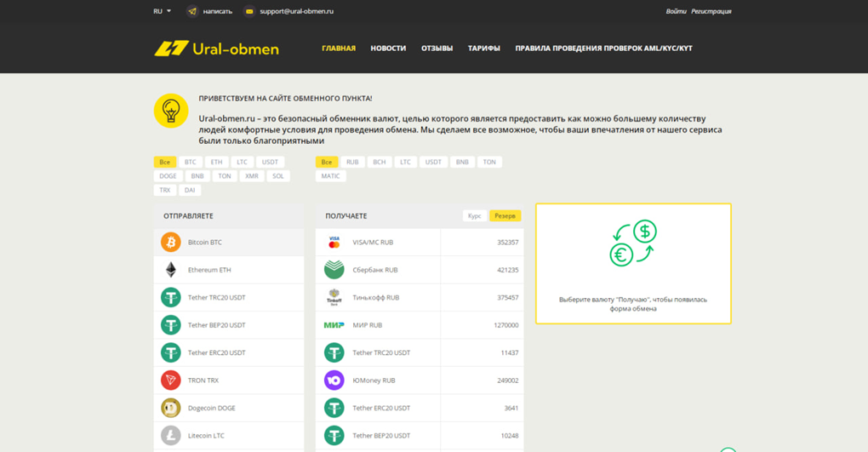
Task: Filter sending currencies by SOL
Action: point(278,176)
